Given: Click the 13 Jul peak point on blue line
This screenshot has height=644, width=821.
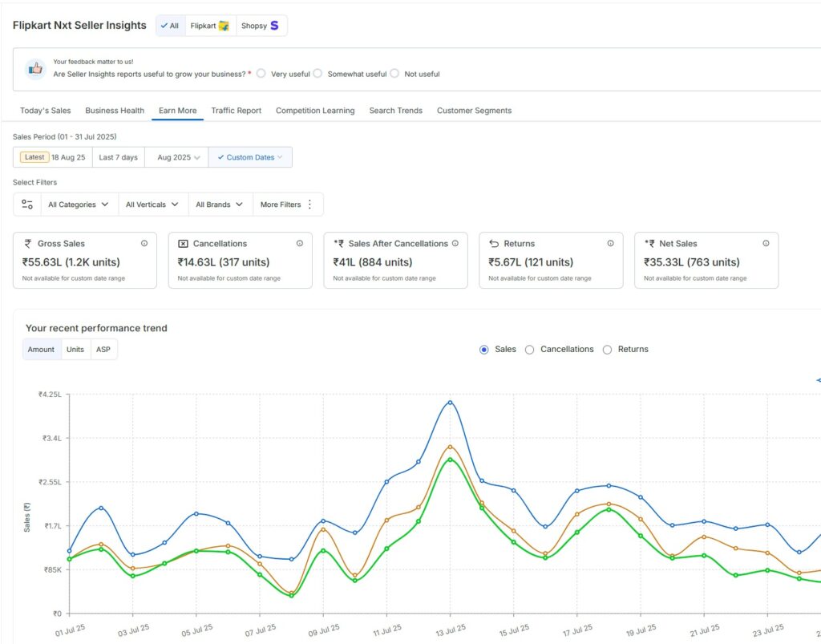Looking at the screenshot, I should (450, 403).
